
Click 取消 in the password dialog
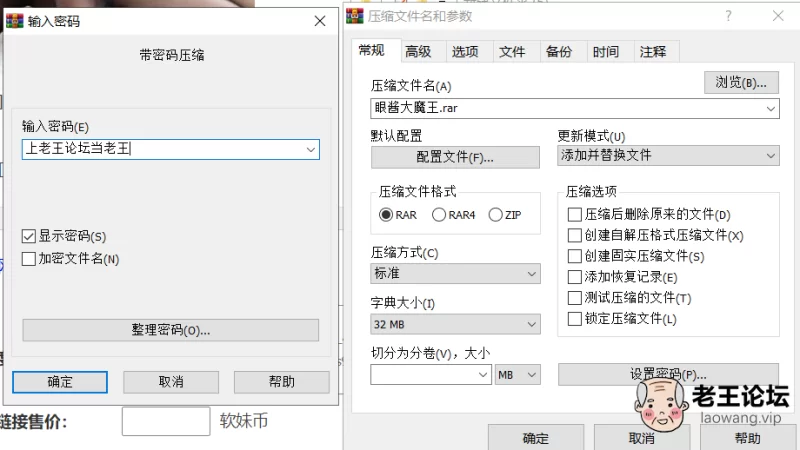tap(171, 382)
